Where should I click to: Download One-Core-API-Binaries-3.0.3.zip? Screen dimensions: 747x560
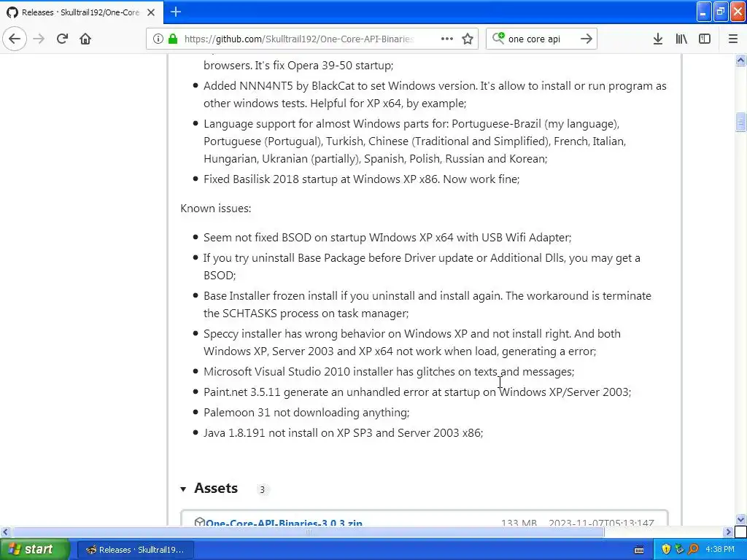click(284, 522)
